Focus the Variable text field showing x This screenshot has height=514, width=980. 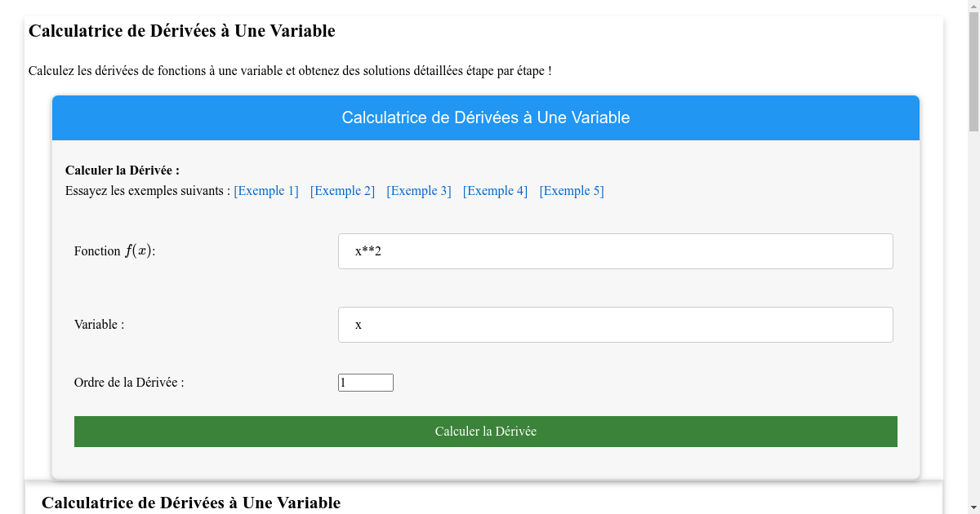616,324
